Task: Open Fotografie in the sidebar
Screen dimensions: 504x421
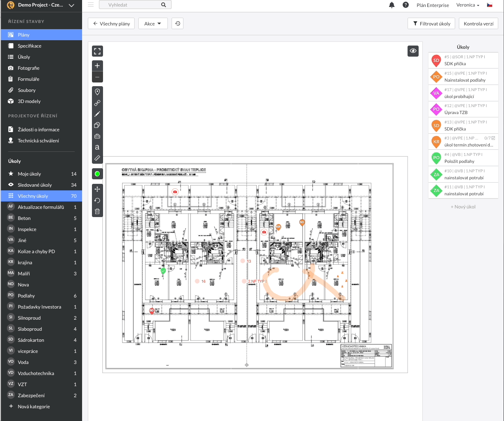Action: click(28, 68)
